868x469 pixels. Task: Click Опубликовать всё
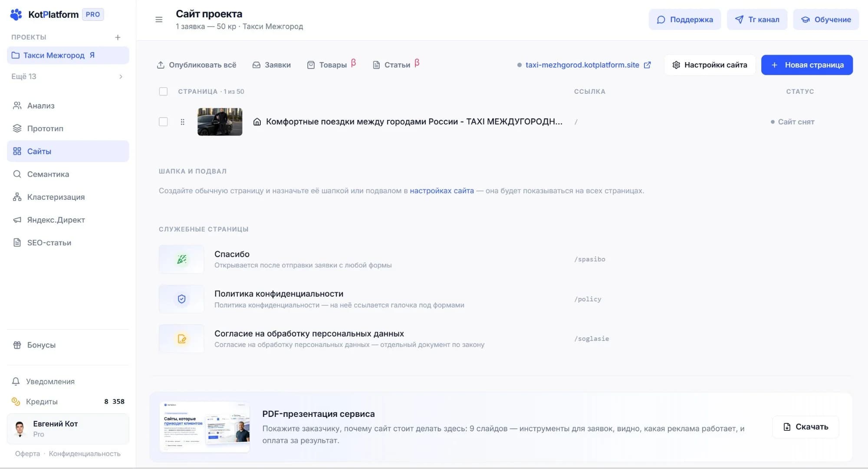[197, 65]
